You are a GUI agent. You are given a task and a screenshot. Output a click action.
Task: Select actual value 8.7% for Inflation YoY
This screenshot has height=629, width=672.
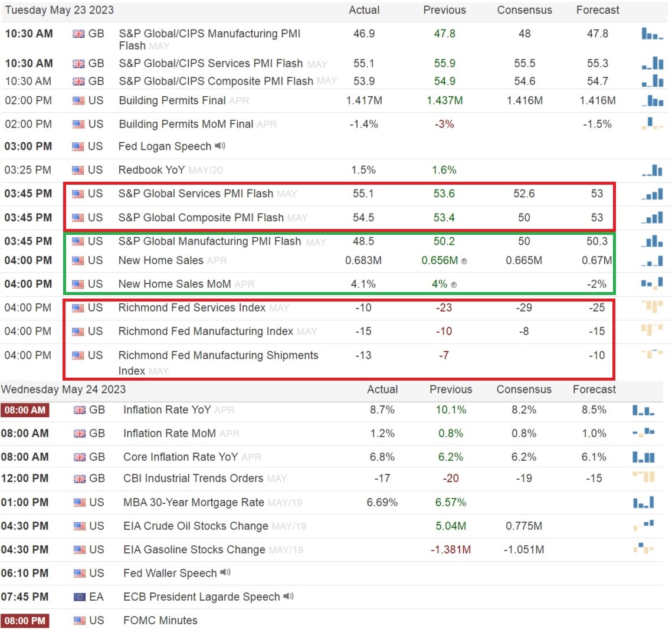pyautogui.click(x=382, y=410)
